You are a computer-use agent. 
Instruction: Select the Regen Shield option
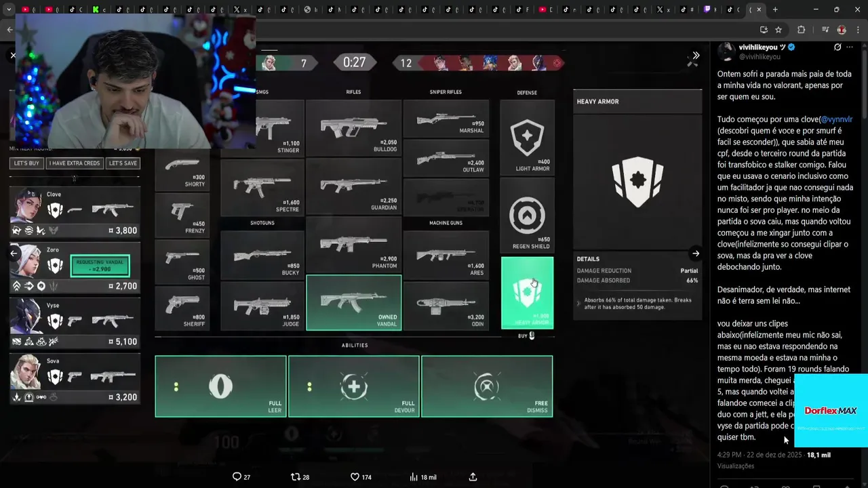point(527,215)
